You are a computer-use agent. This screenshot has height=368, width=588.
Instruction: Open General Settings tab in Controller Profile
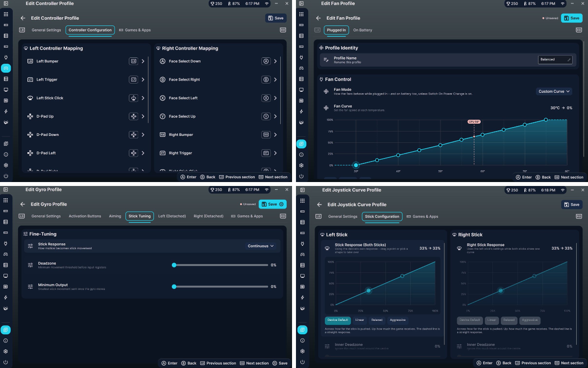point(46,30)
